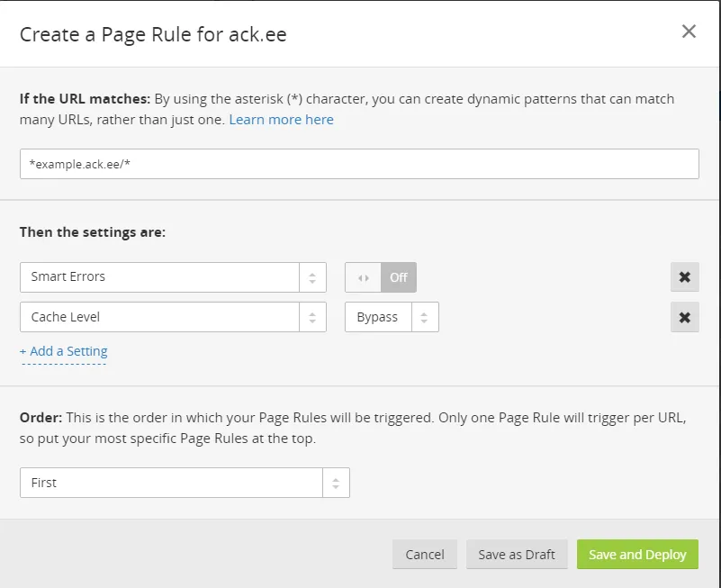Open the Bypass value dropdown

pyautogui.click(x=379, y=317)
